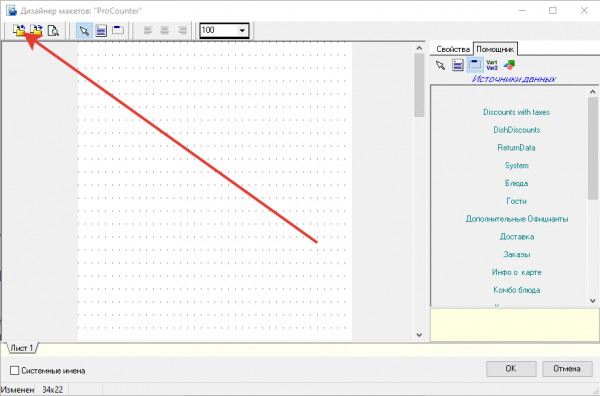Select Var1 Var2 variables icon in helper
The image size is (600, 396).
[492, 65]
